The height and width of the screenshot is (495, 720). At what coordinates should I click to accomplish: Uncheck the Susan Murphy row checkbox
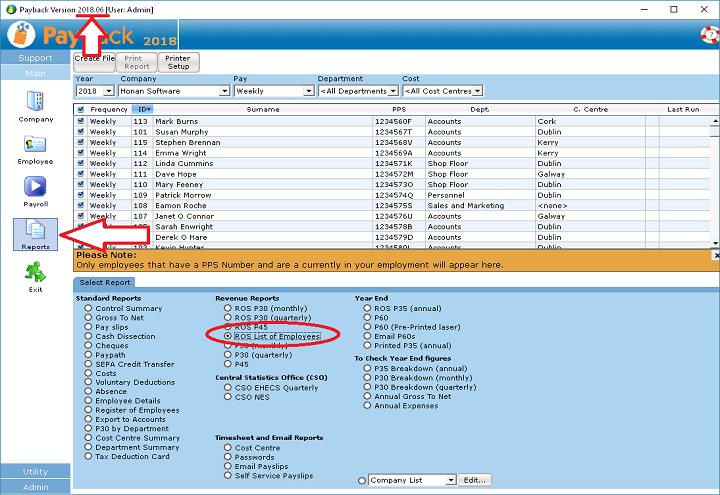point(81,132)
